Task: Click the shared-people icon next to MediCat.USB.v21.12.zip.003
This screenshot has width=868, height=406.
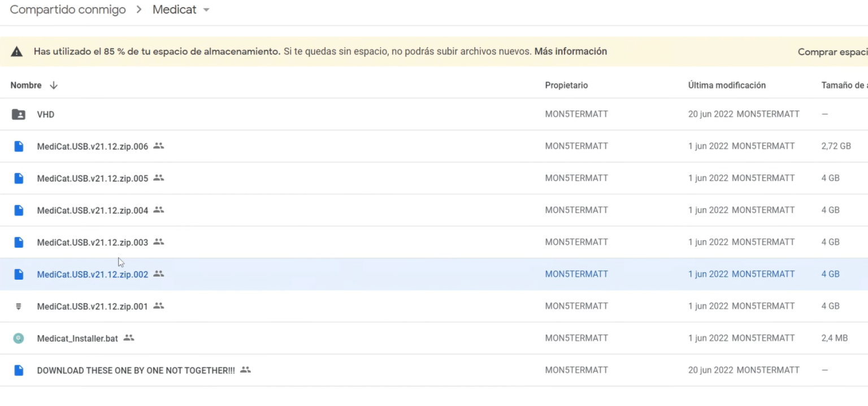Action: pyautogui.click(x=159, y=242)
